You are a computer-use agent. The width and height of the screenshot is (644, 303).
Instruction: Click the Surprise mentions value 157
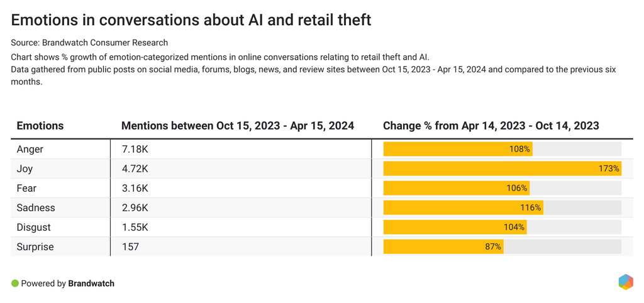coord(130,247)
